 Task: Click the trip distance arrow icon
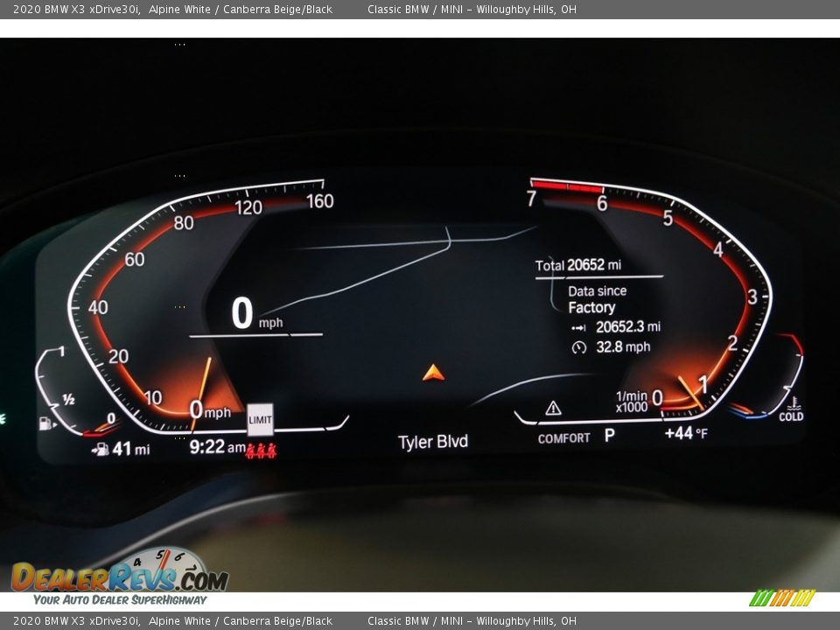[x=578, y=327]
